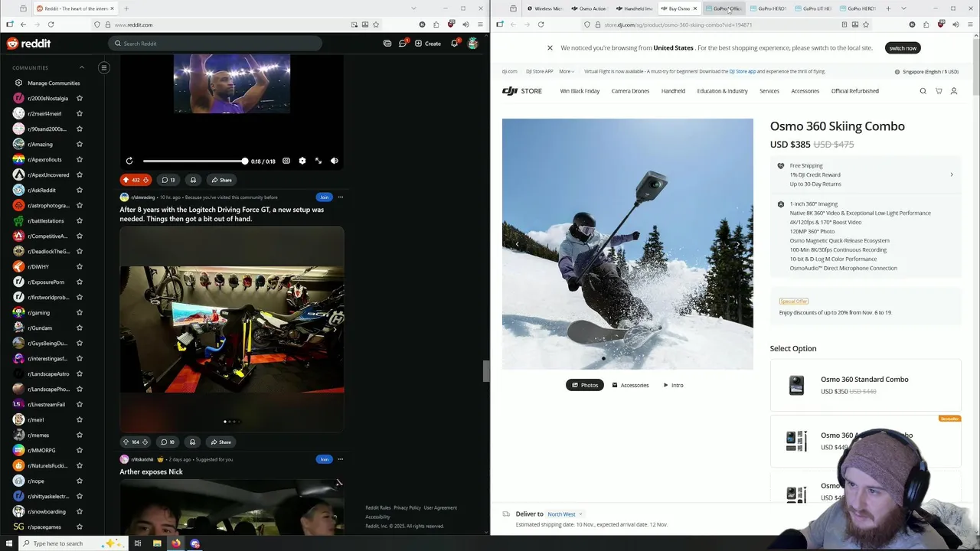The width and height of the screenshot is (980, 551).
Task: Open options menu for r/simracing post
Action: click(x=341, y=197)
